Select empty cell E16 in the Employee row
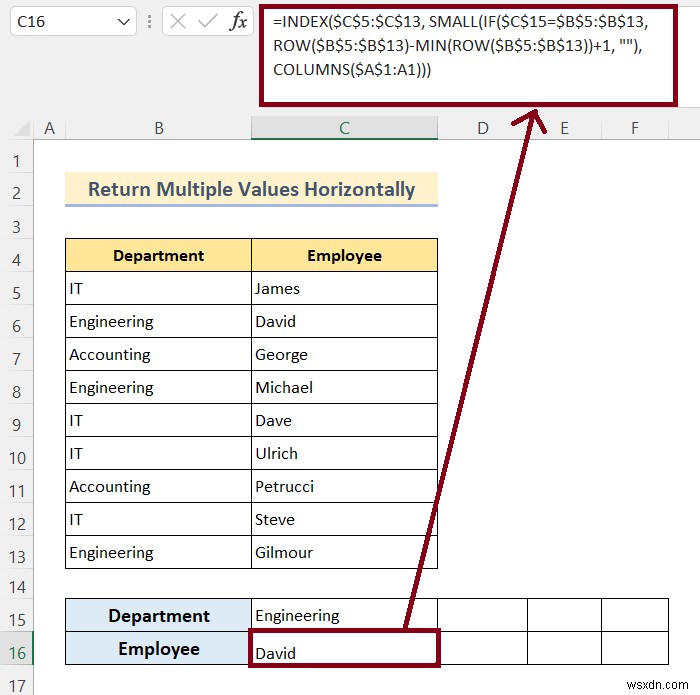This screenshot has width=700, height=695. coord(564,648)
